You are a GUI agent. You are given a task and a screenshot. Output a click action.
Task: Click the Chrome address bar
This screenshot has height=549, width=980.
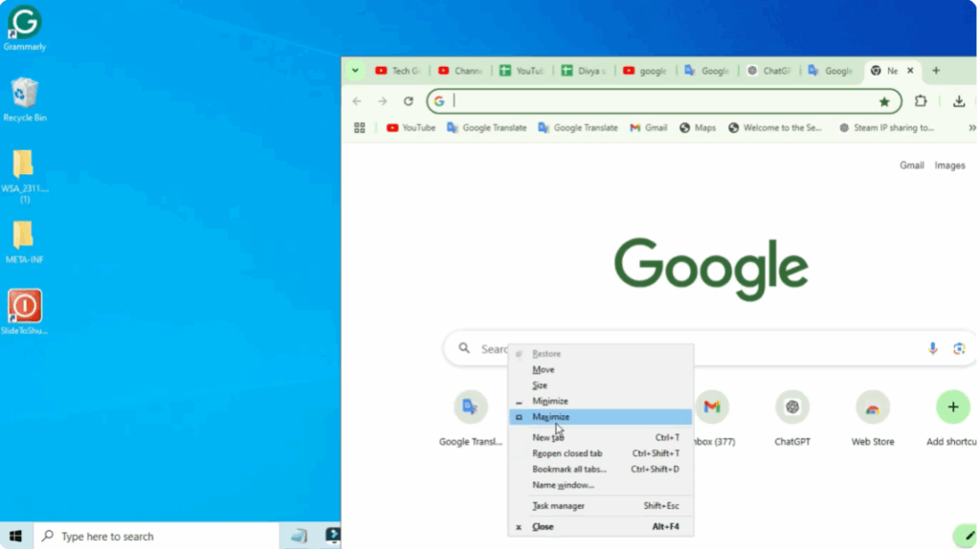(662, 101)
